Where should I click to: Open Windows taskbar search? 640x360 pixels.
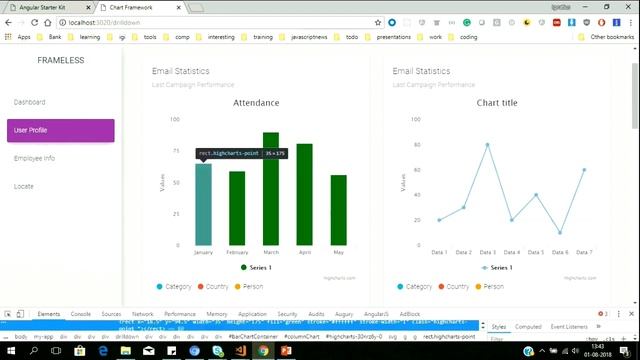coord(34,351)
